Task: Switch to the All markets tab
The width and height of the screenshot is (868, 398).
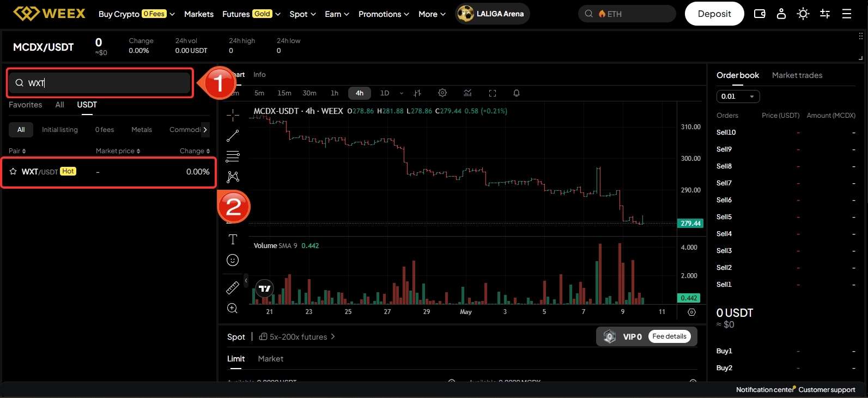Action: coord(59,105)
